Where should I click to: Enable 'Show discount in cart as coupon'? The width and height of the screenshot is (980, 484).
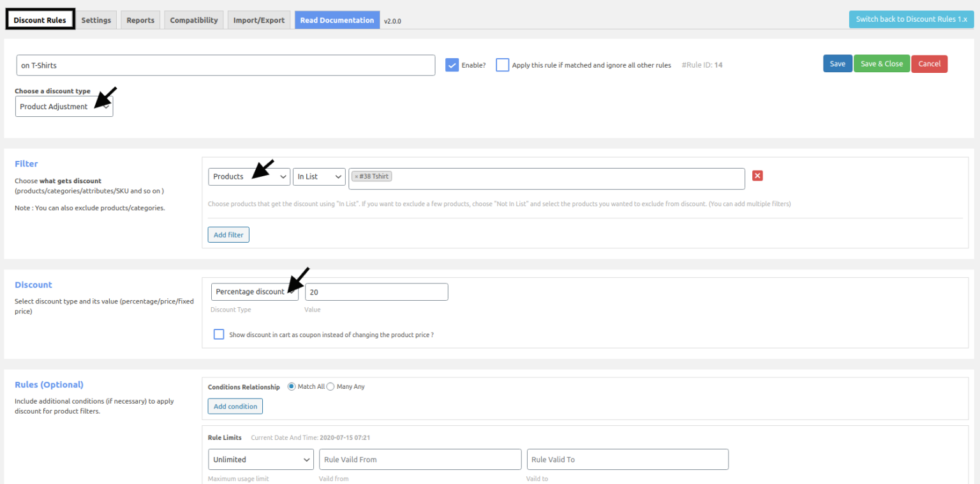point(219,334)
